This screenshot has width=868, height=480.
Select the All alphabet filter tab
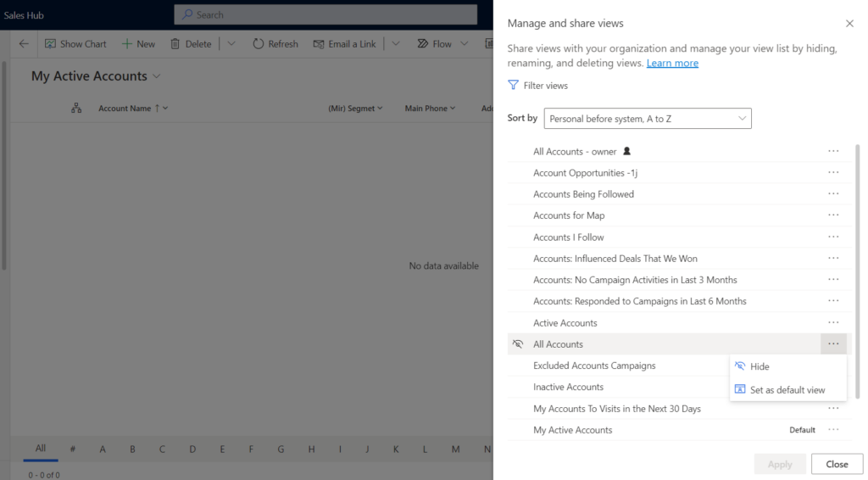coord(40,449)
